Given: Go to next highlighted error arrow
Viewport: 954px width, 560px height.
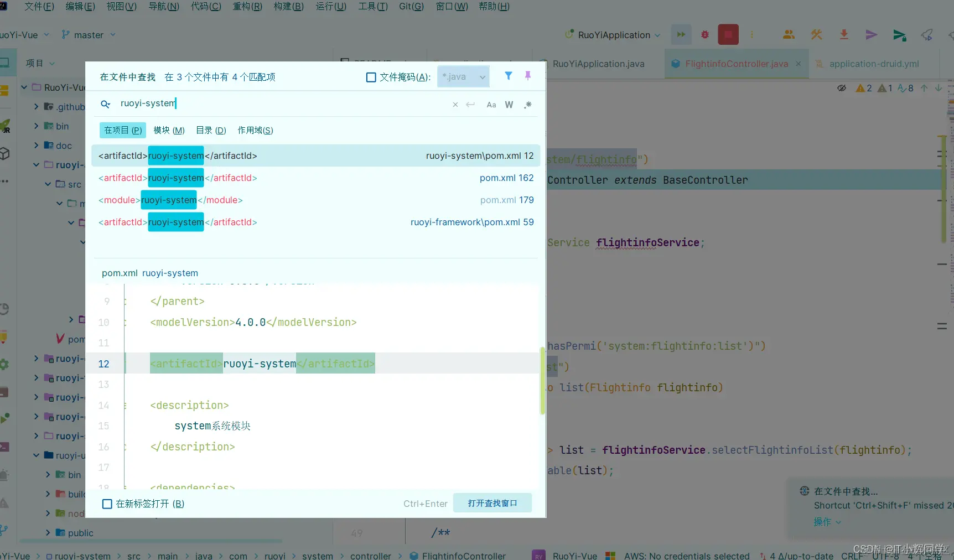Looking at the screenshot, I should (x=939, y=88).
